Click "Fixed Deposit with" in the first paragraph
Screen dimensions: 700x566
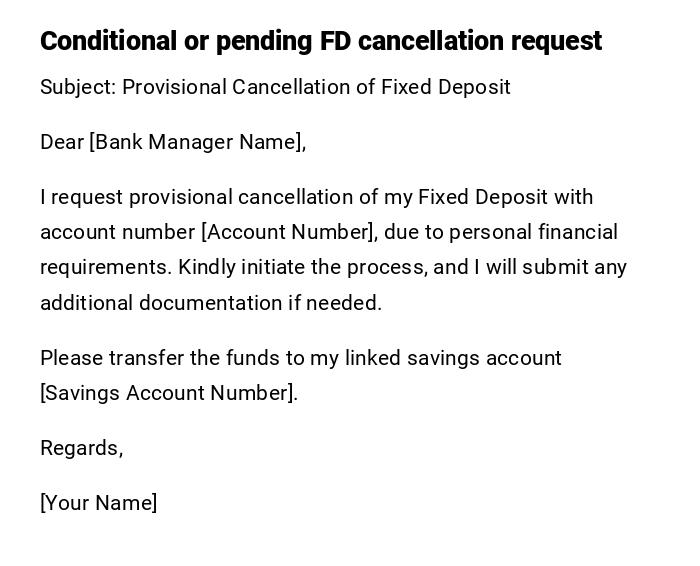click(x=505, y=197)
